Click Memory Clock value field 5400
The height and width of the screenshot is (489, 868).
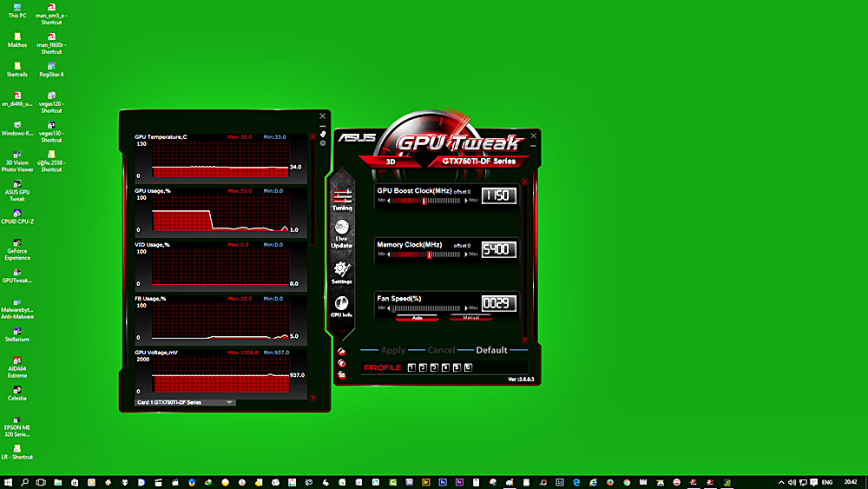(x=499, y=250)
